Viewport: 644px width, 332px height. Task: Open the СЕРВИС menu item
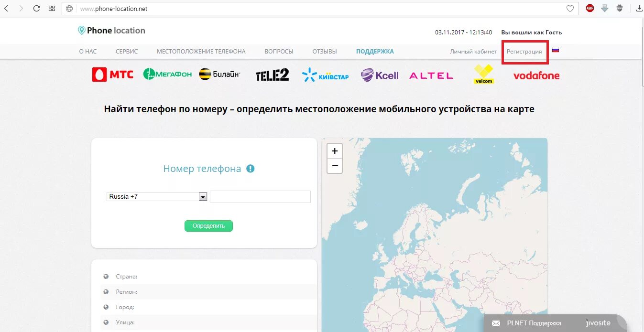[127, 52]
